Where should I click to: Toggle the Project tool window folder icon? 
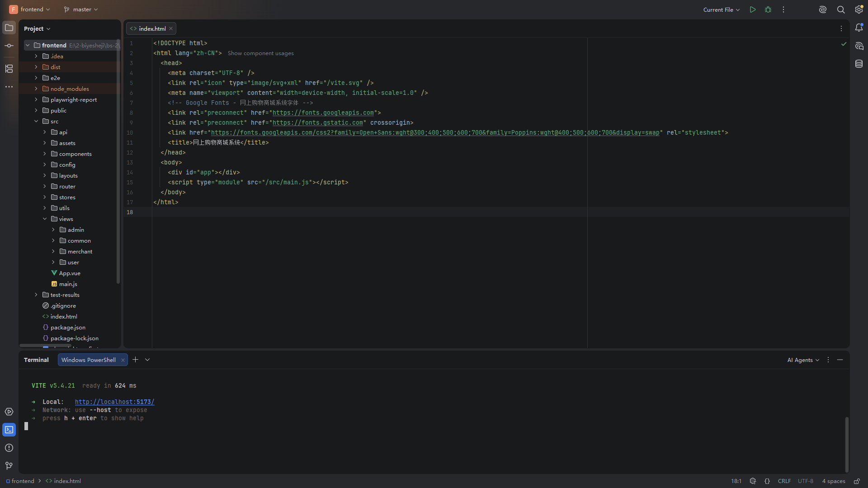pos(9,28)
